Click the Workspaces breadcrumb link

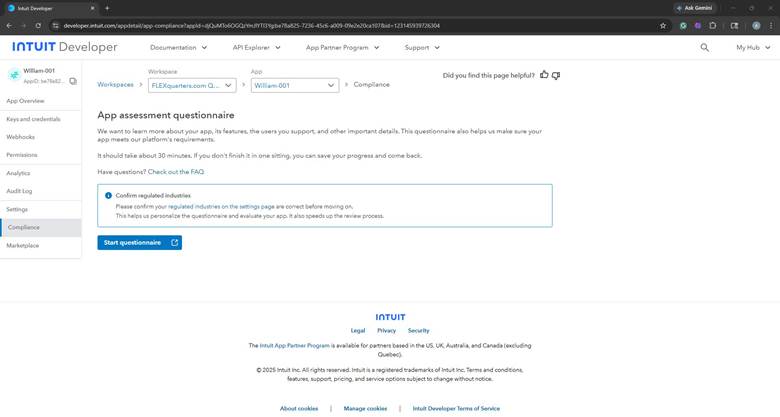tap(115, 85)
